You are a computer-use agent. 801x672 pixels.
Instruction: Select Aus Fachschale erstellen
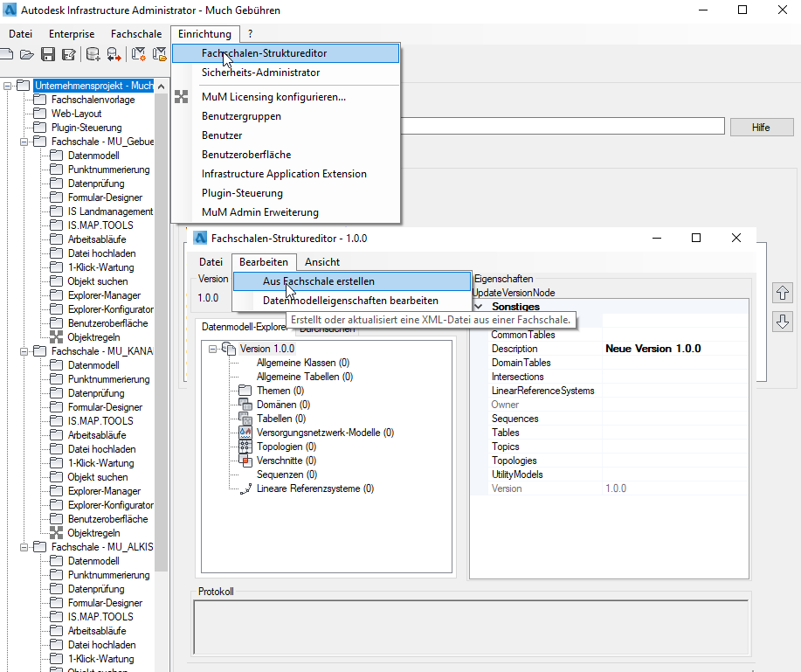click(x=352, y=281)
